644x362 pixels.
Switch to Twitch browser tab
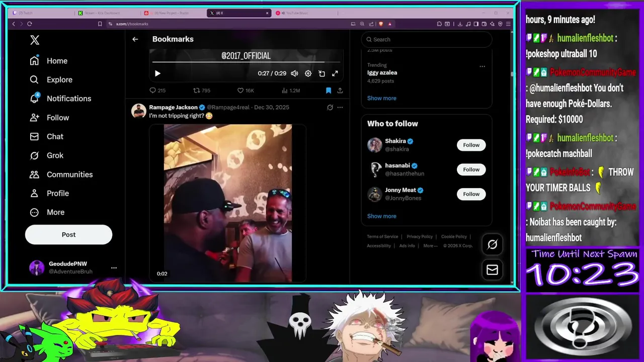coord(41,13)
